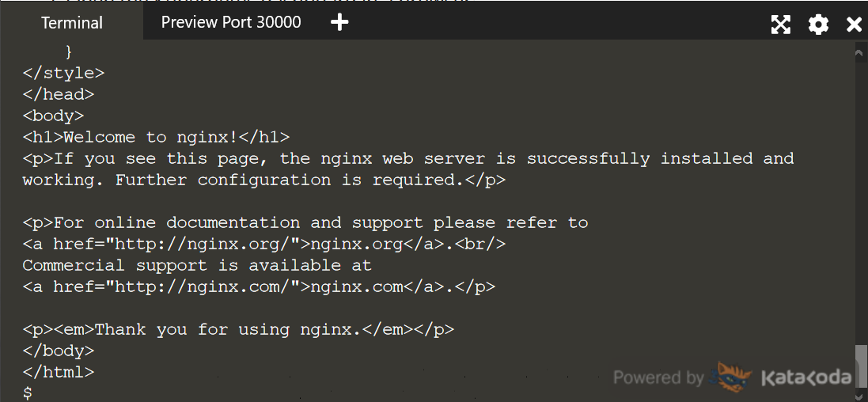Open a new tab with the plus icon
Screen dimensions: 868x402
click(x=339, y=22)
